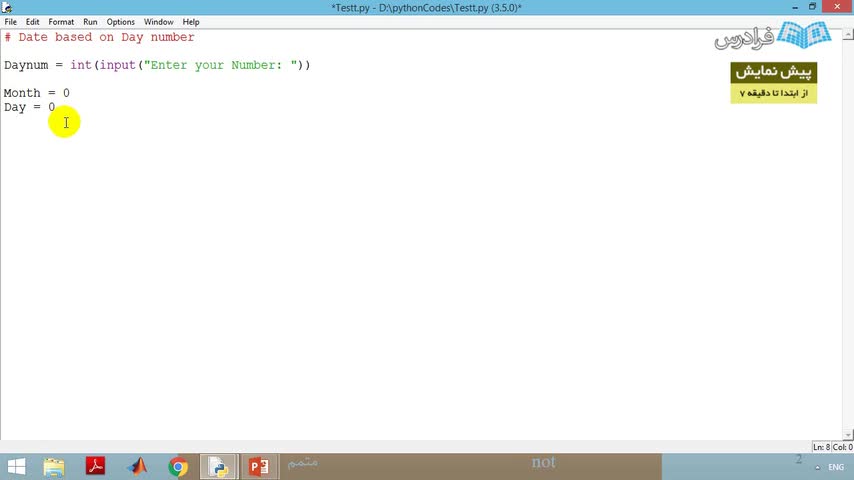Click scrollbar down arrow in editor
This screenshot has width=854, height=480.
(848, 434)
